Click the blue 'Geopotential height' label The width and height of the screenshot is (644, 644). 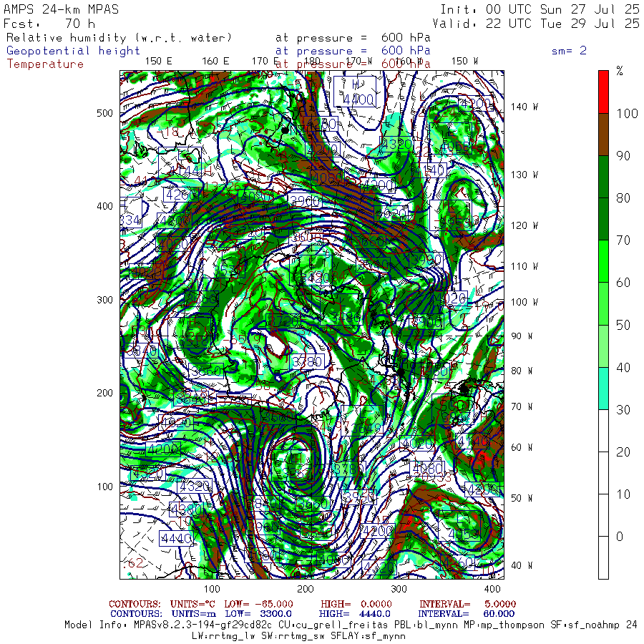(73, 51)
